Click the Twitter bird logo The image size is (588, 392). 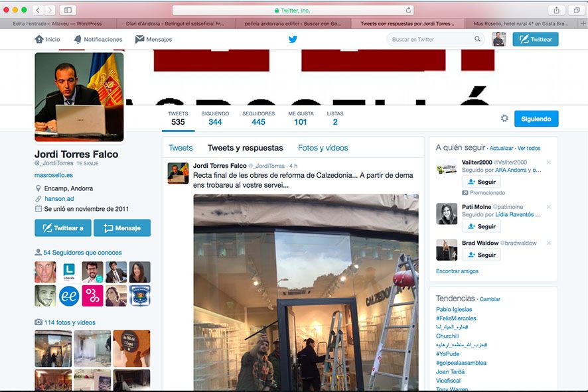[293, 39]
